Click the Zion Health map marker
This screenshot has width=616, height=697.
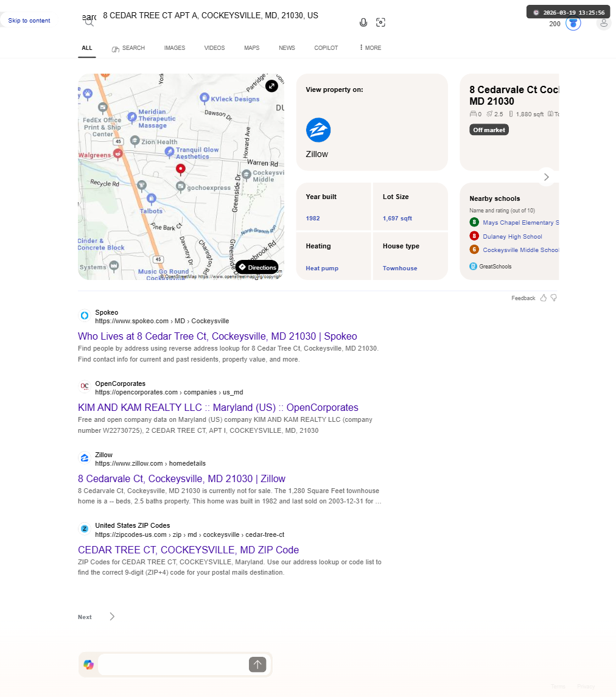(x=135, y=141)
